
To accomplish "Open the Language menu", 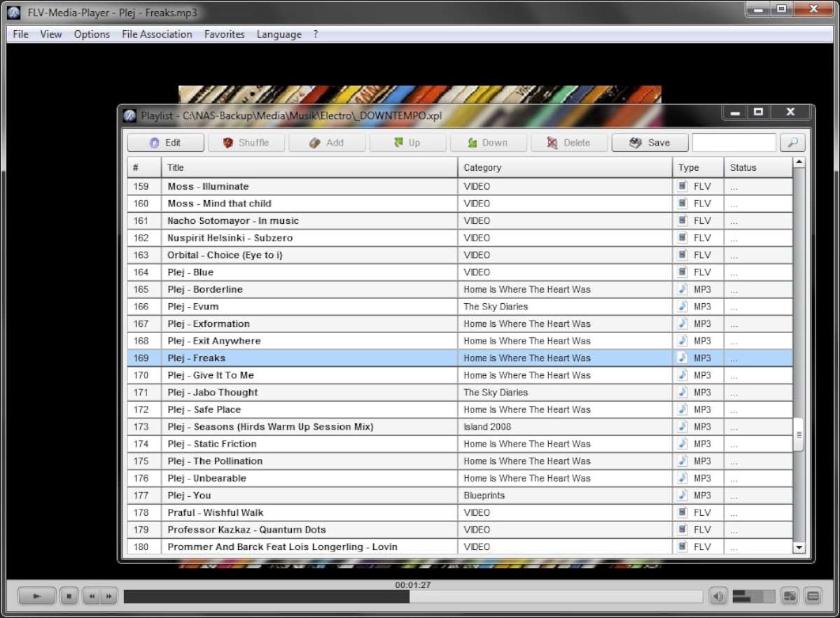I will (x=279, y=34).
